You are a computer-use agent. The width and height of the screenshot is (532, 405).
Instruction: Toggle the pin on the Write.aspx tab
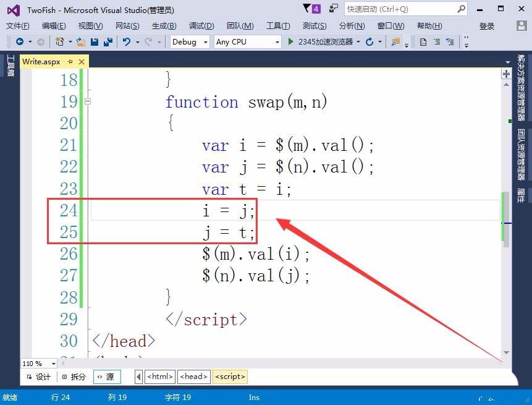(x=70, y=61)
